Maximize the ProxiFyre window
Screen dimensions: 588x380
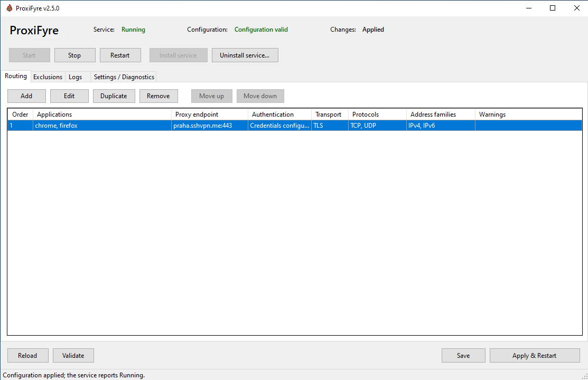pos(553,8)
